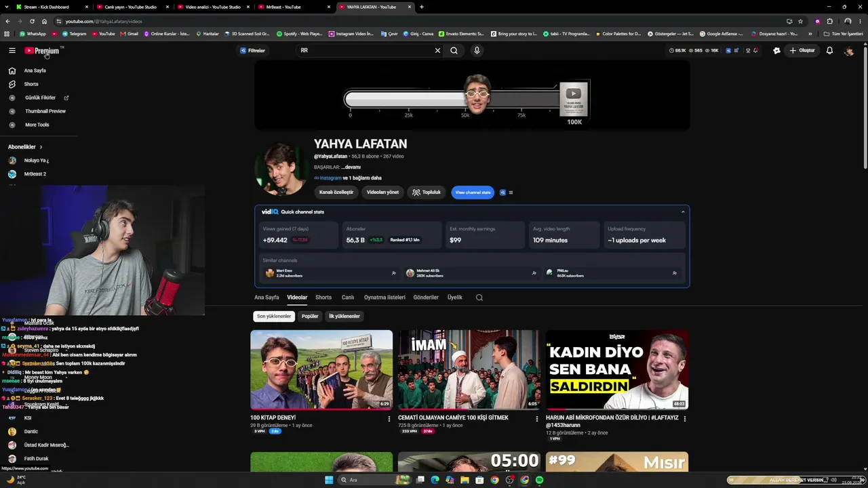Open the account avatar menu on YouTube
868x488 pixels.
(848, 51)
